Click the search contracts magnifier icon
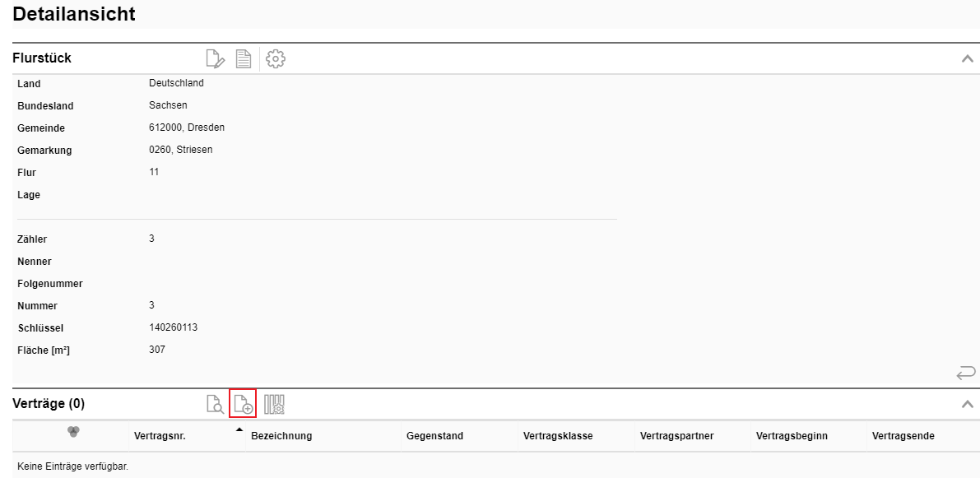This screenshot has height=478, width=980. [214, 404]
